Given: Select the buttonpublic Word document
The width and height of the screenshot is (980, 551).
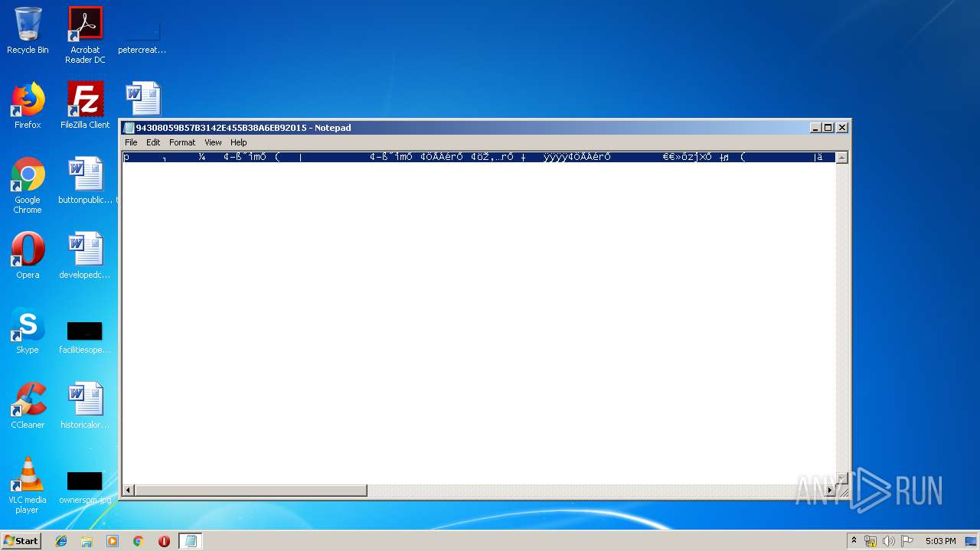Looking at the screenshot, I should pos(85,181).
